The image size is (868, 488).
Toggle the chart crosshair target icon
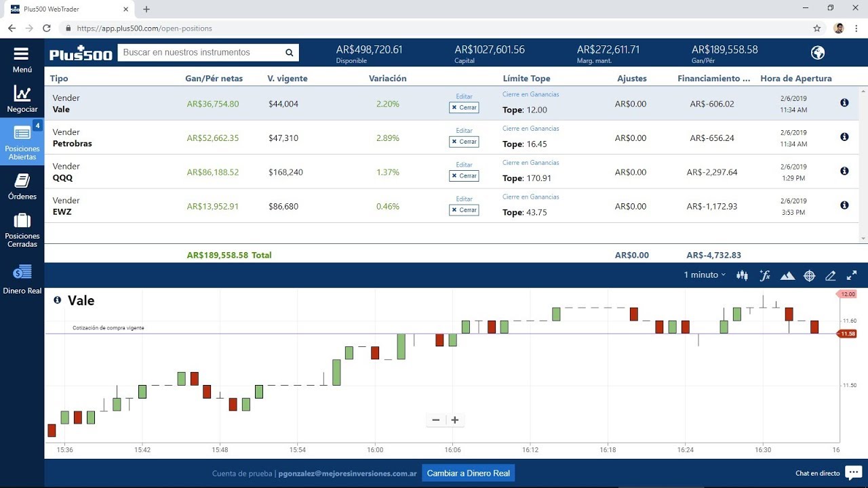click(x=809, y=275)
